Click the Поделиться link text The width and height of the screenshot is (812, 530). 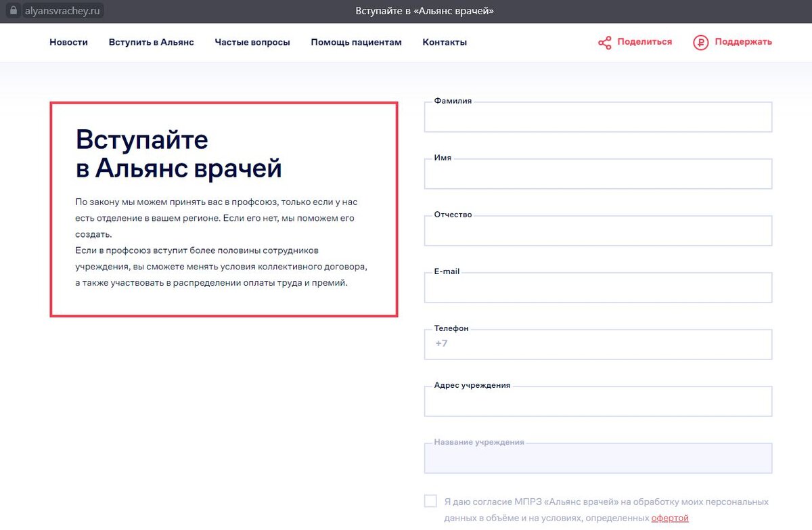tap(645, 42)
